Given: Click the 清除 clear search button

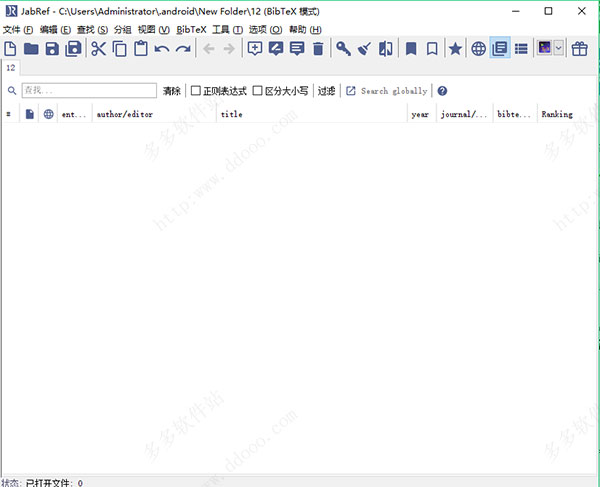Looking at the screenshot, I should click(x=171, y=91).
